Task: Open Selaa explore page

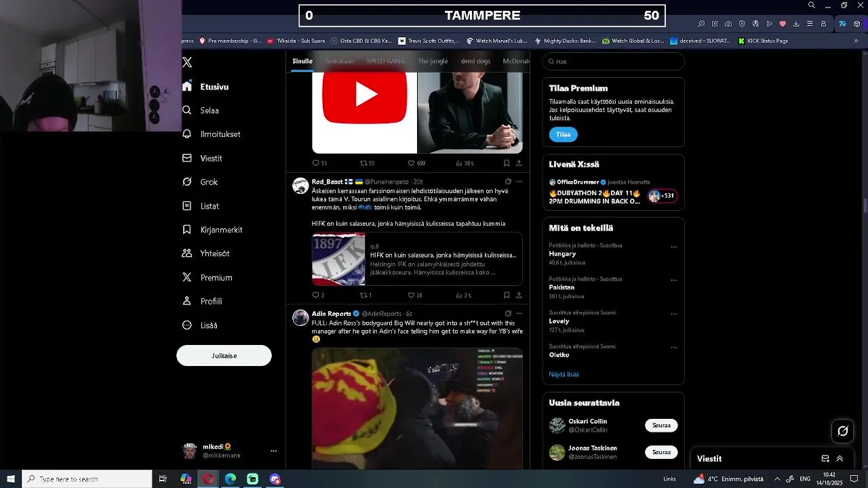Action: tap(201, 110)
